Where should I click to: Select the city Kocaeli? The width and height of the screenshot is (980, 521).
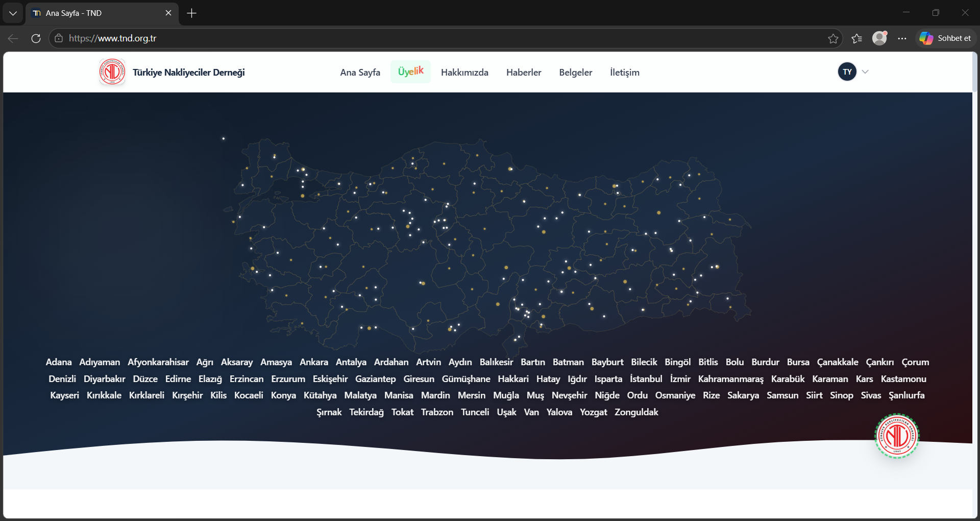[x=249, y=395]
